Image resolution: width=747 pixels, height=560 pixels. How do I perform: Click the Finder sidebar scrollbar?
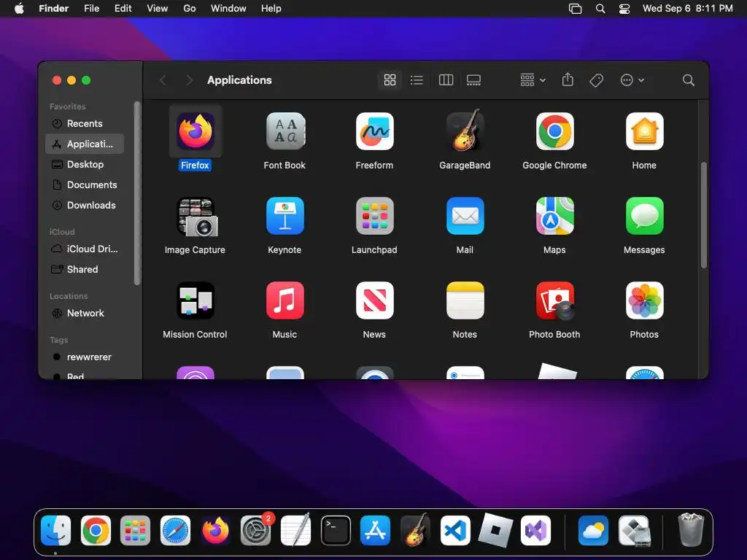[x=137, y=193]
